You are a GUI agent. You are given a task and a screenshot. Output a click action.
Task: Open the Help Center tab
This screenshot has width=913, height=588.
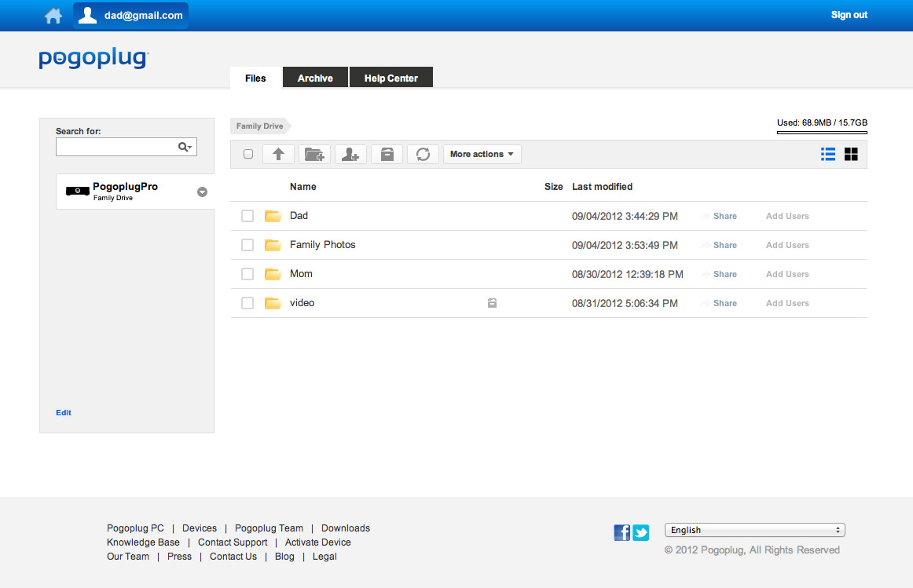[390, 79]
